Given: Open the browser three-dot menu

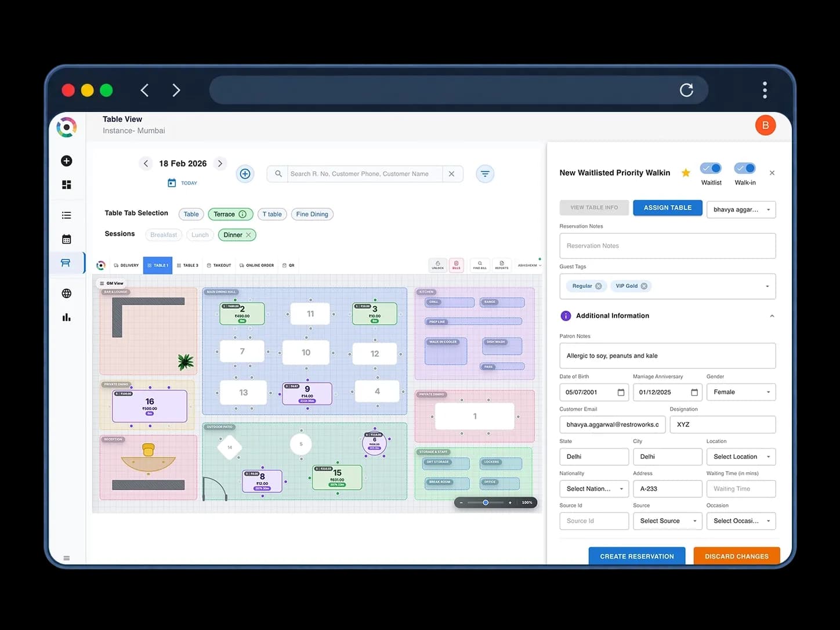Looking at the screenshot, I should tap(765, 90).
